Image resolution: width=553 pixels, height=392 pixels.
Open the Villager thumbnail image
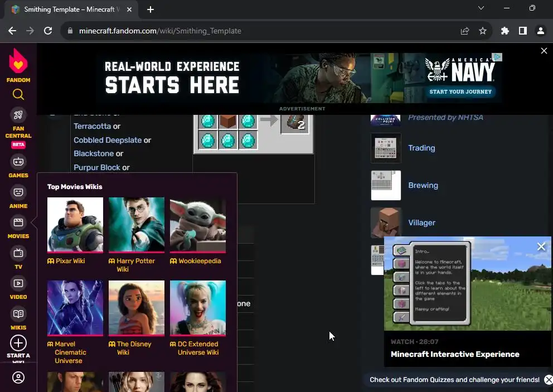tap(386, 222)
